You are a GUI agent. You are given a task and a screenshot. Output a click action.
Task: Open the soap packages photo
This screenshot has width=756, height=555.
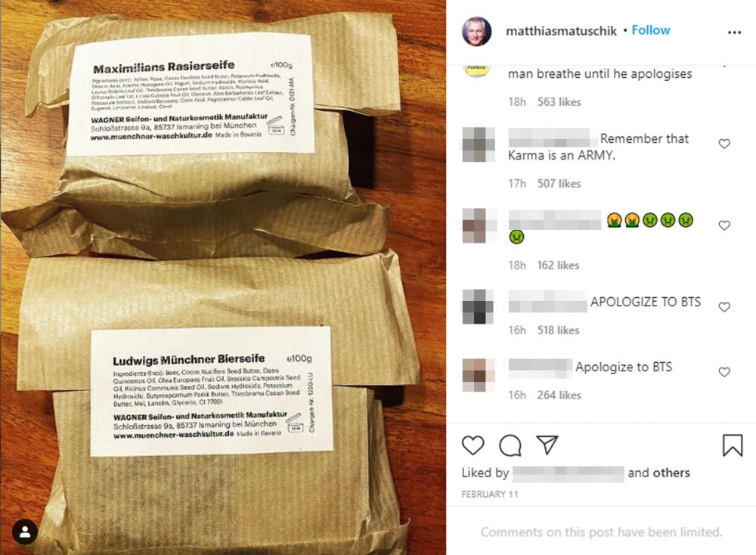click(223, 277)
